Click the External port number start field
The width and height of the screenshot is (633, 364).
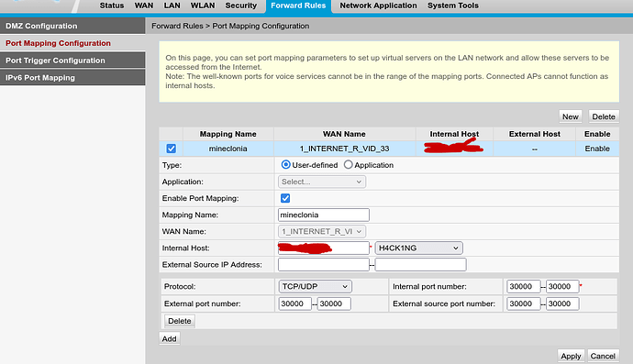point(294,303)
